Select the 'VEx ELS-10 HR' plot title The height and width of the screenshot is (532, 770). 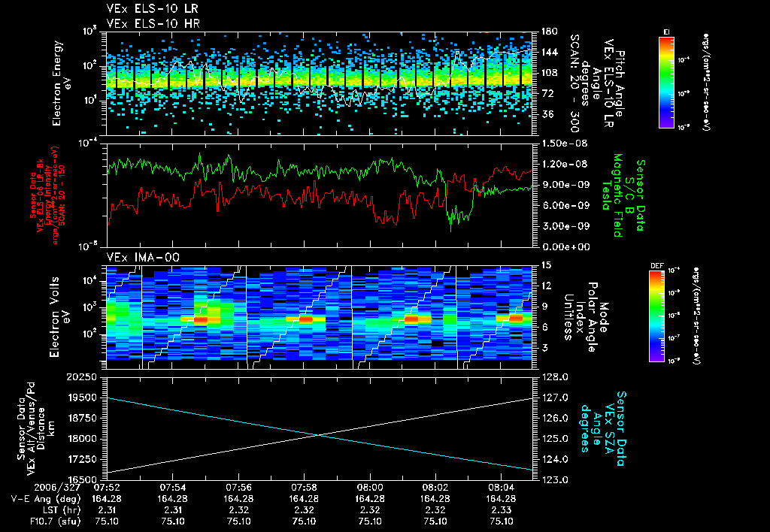point(153,23)
